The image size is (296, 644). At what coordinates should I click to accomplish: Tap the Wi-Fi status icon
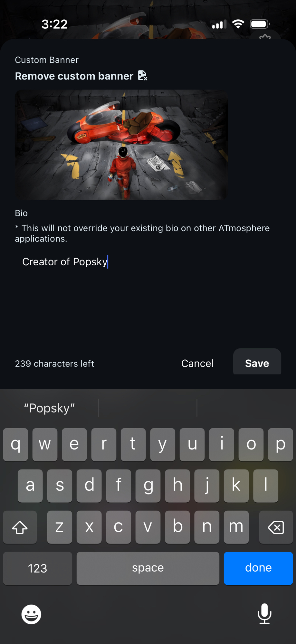(x=238, y=24)
